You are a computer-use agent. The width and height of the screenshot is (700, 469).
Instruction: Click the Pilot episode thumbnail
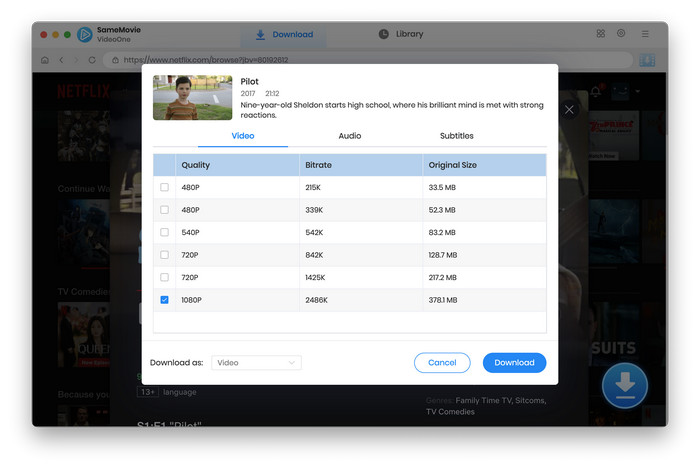point(192,97)
